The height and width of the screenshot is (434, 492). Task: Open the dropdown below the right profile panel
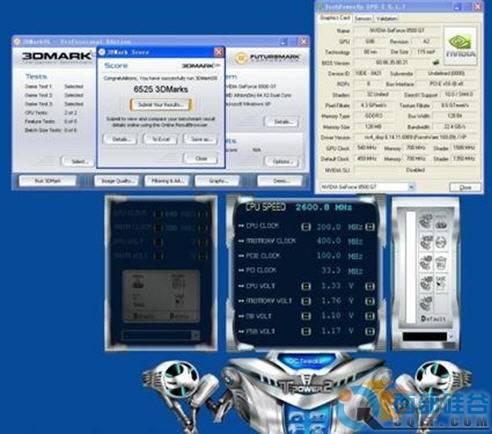click(x=451, y=337)
